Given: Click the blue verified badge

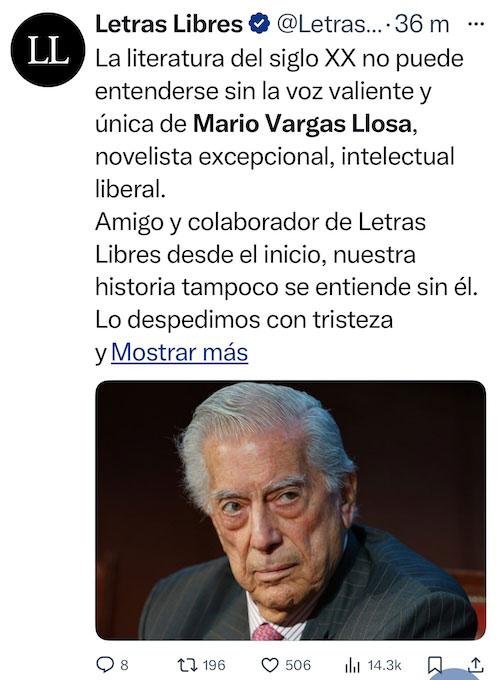Looking at the screenshot, I should (x=259, y=24).
